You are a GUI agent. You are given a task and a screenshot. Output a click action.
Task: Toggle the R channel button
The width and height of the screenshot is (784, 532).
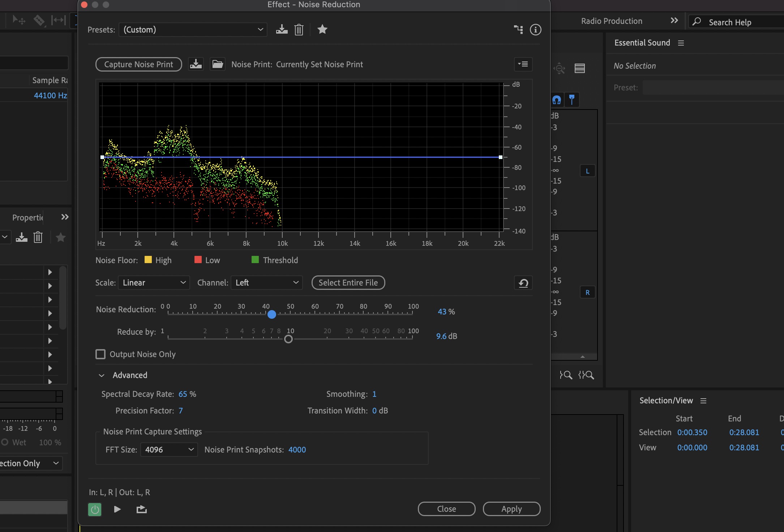pyautogui.click(x=588, y=292)
